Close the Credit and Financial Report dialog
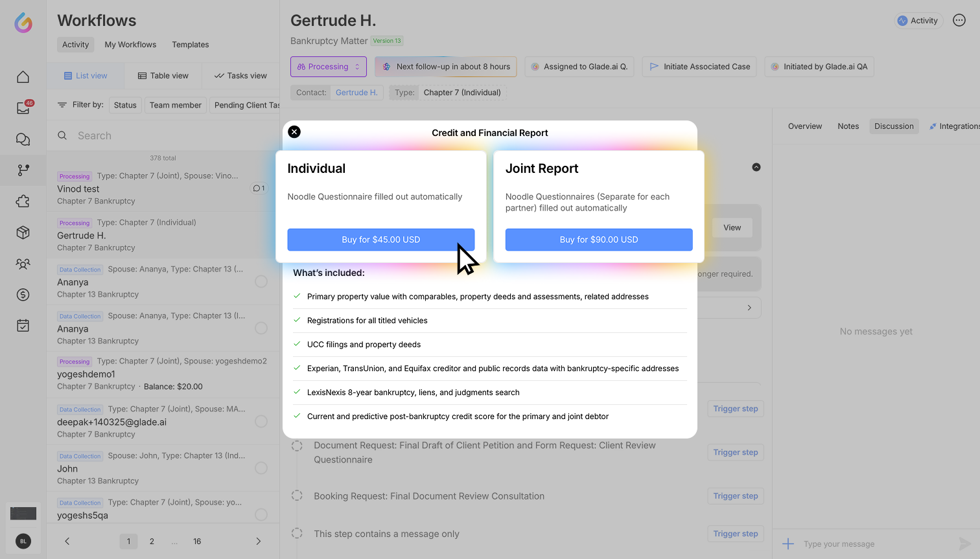The height and width of the screenshot is (559, 980). click(x=294, y=132)
